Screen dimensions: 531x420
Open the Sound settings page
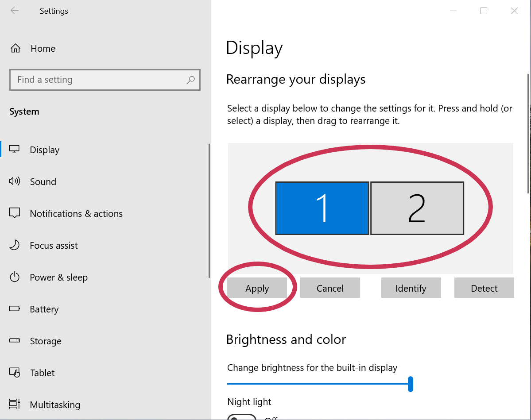click(43, 181)
